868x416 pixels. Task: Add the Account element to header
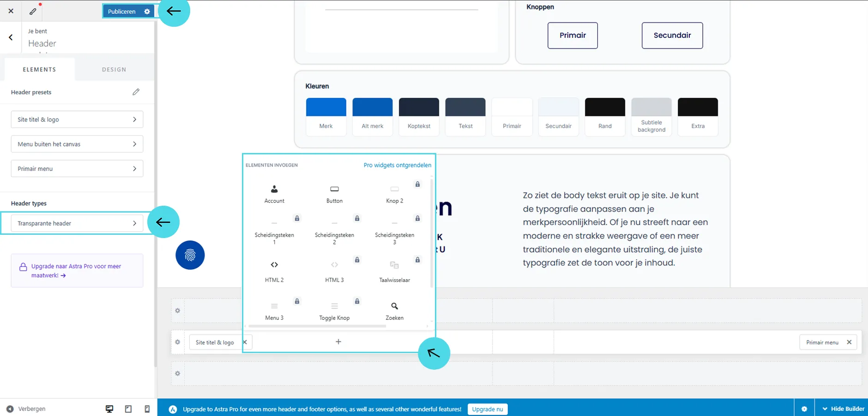(x=274, y=194)
